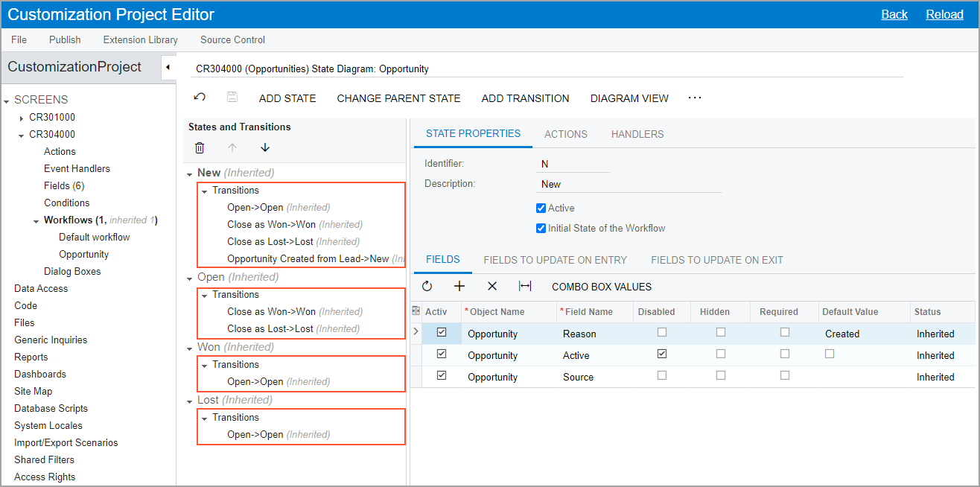Collapse the navigation panel with arrow
This screenshot has height=487, width=980.
[168, 67]
